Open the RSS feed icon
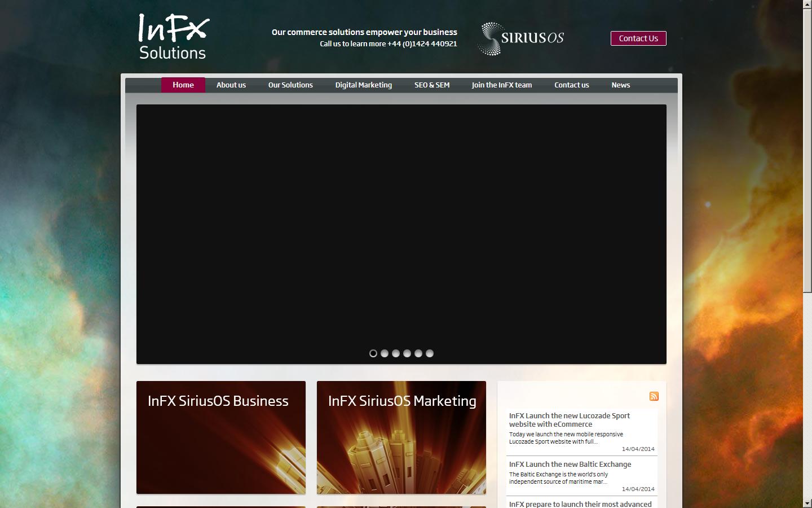 654,397
